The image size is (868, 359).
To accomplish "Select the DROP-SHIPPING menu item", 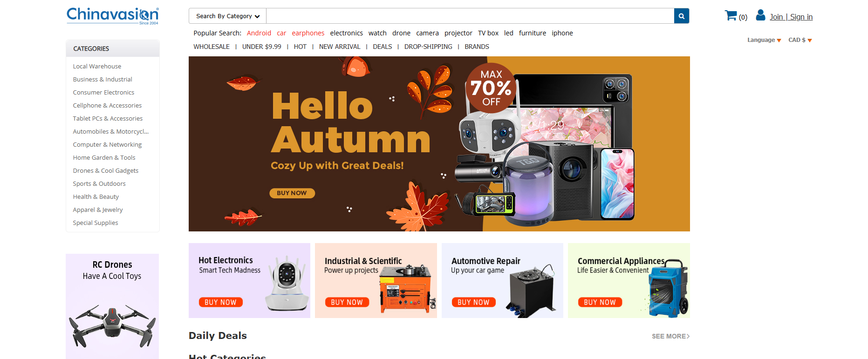I will [428, 47].
